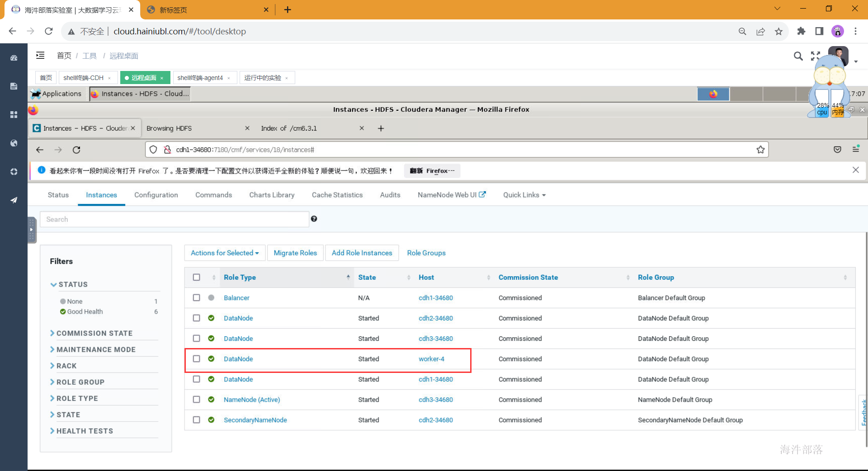868x471 pixels.
Task: Open the SecondaryNameNode role link
Action: tap(255, 419)
